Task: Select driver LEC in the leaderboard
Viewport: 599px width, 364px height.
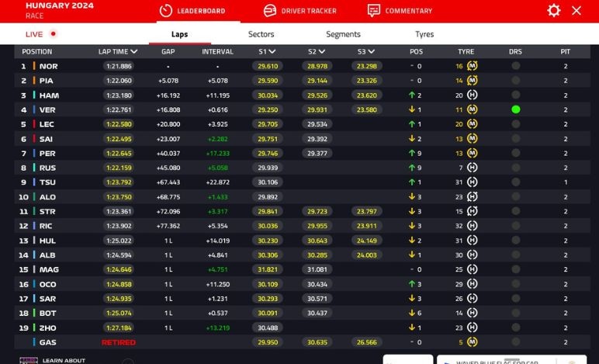Action: click(47, 124)
